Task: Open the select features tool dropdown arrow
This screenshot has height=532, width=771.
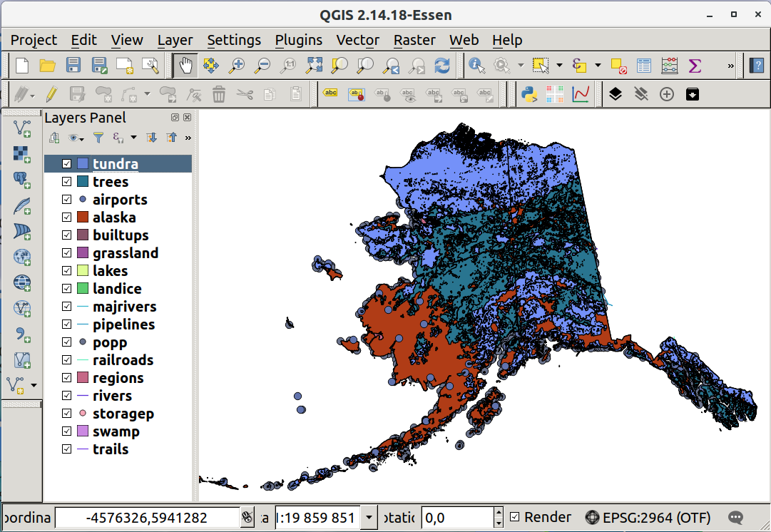Action: (559, 65)
